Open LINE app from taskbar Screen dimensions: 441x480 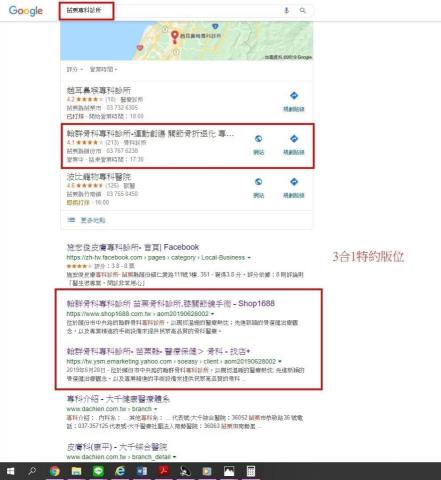(x=98, y=471)
